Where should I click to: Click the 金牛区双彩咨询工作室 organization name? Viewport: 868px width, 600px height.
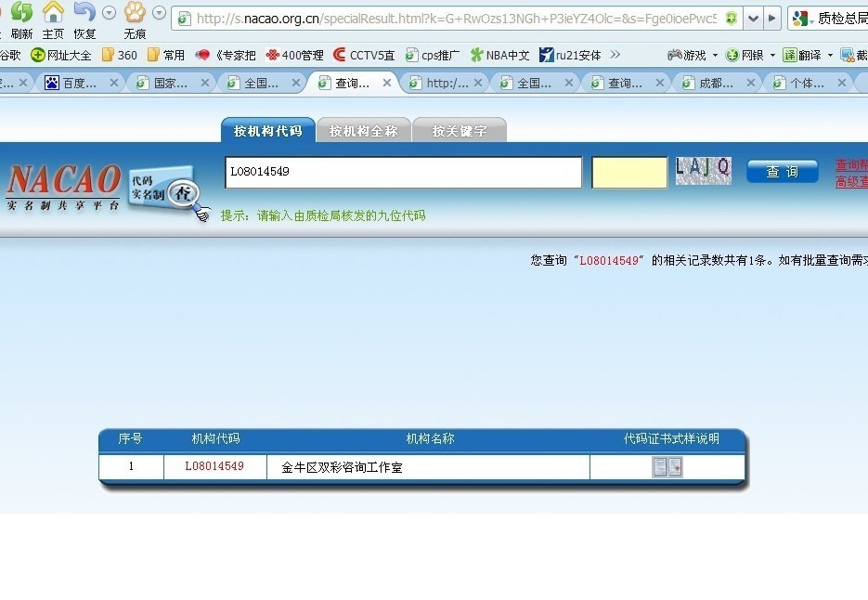pos(342,467)
